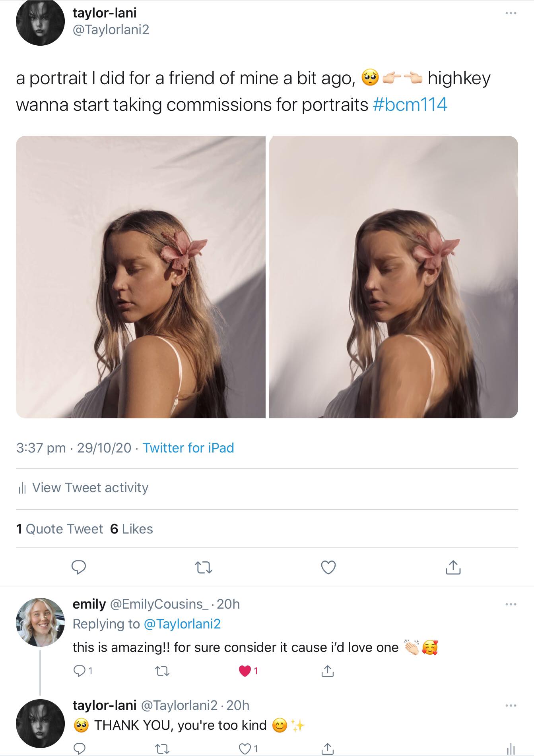Reply to the main tweet

tap(79, 567)
